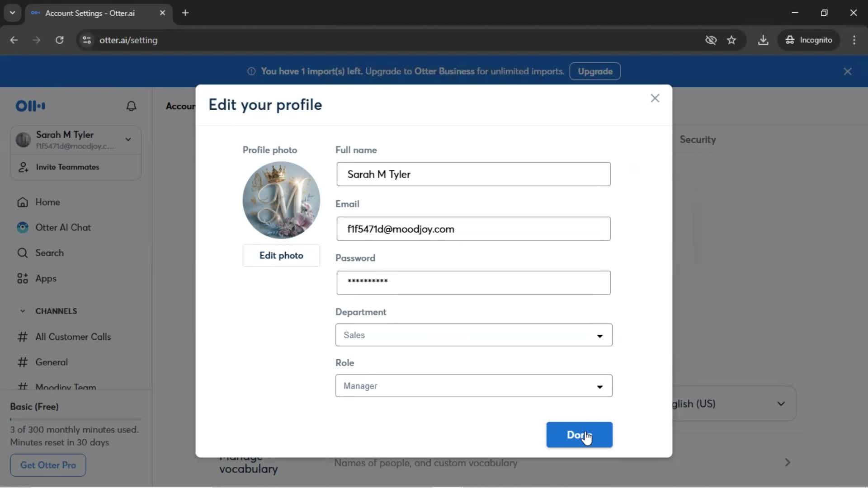
Task: Click the hash icon for General channel
Action: (x=23, y=362)
